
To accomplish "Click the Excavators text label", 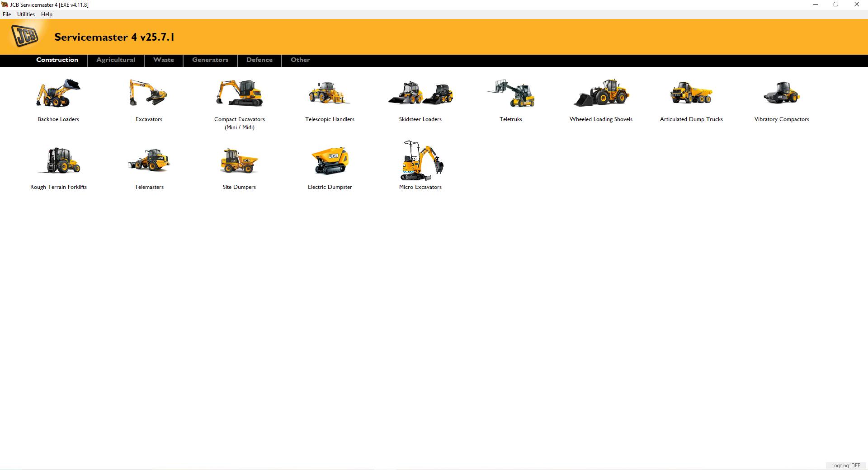I will point(149,119).
